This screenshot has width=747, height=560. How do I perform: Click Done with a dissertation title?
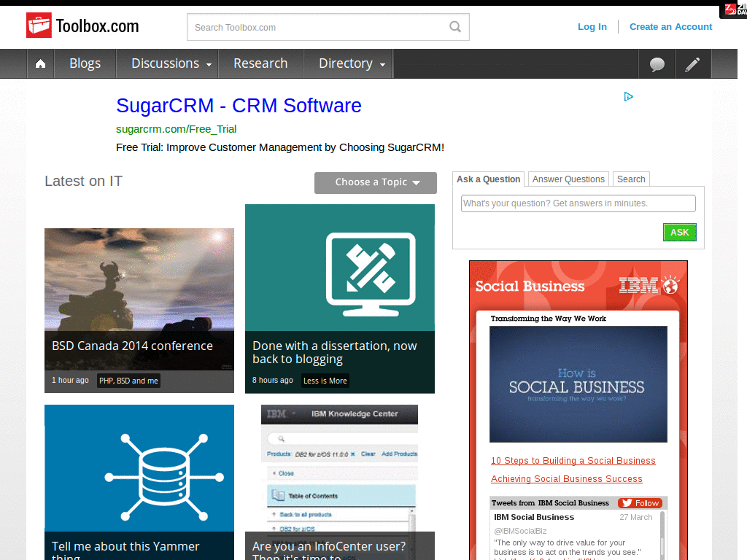coord(334,352)
